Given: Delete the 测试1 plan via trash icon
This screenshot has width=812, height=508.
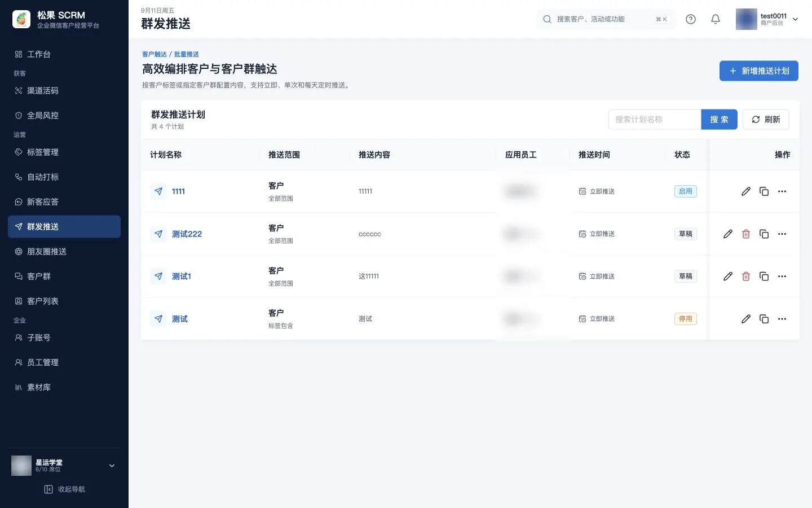Looking at the screenshot, I should [745, 276].
